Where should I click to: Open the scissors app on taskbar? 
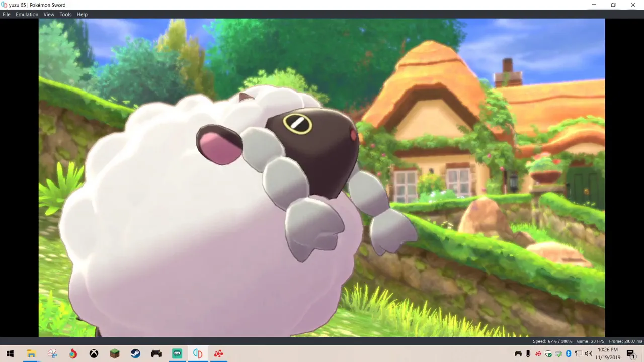pos(52,353)
